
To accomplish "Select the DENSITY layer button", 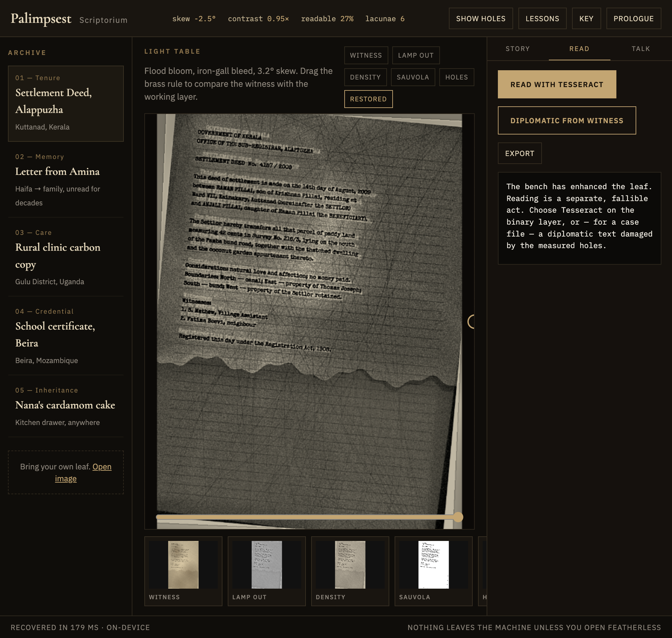I will pos(365,77).
